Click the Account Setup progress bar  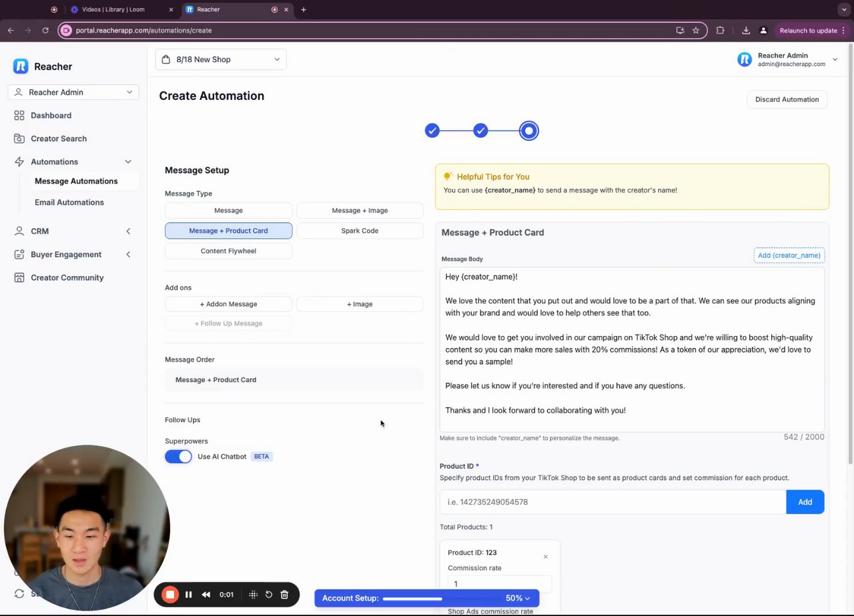[x=440, y=598]
